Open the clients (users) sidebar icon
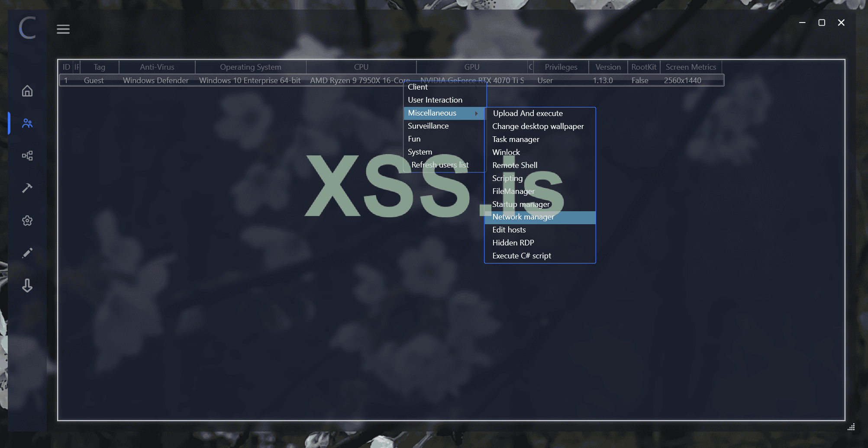868x448 pixels. click(x=27, y=123)
